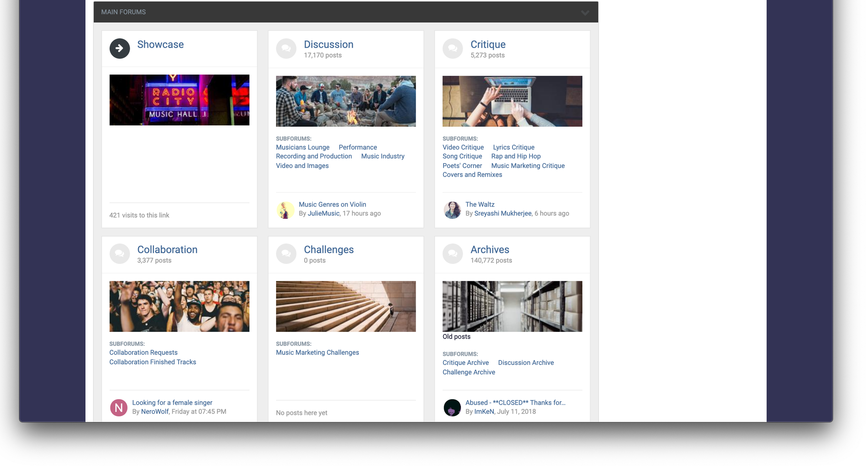
Task: Open NeroWolf's letter N avatar
Action: [118, 407]
